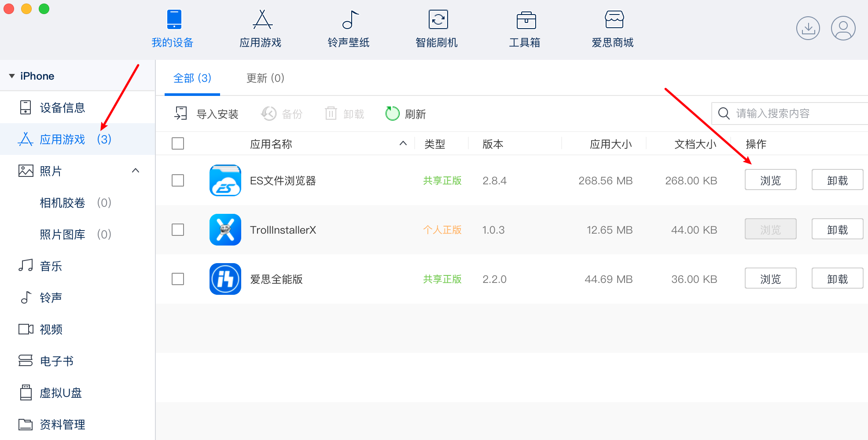This screenshot has height=440, width=868.
Task: Open the user account icon
Action: tap(843, 28)
